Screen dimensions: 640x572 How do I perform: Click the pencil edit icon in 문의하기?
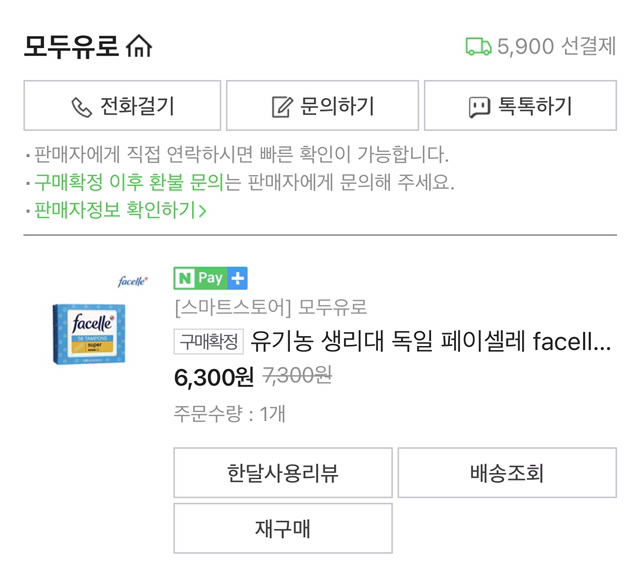[x=282, y=107]
